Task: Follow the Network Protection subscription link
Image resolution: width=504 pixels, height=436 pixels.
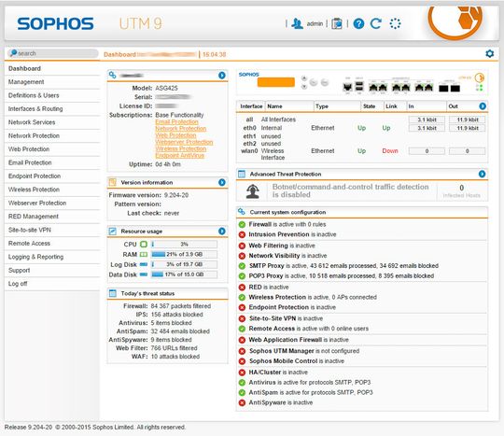Action: point(181,129)
